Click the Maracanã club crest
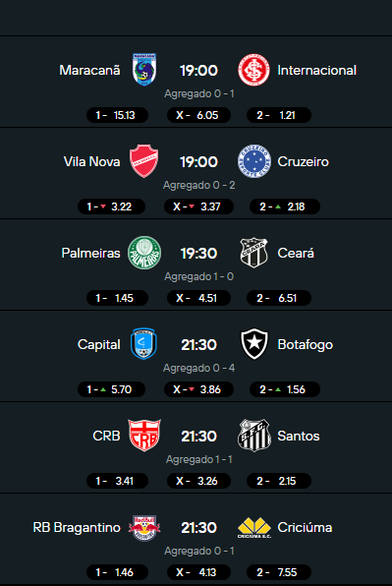 144,70
